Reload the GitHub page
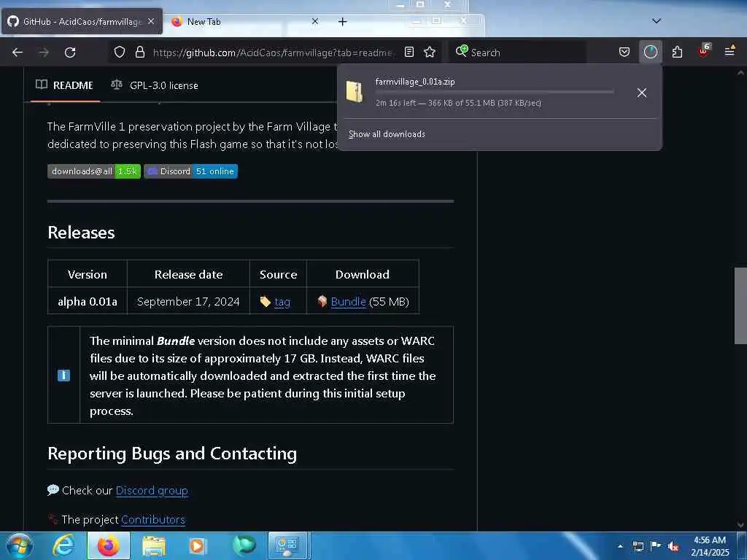 70,52
